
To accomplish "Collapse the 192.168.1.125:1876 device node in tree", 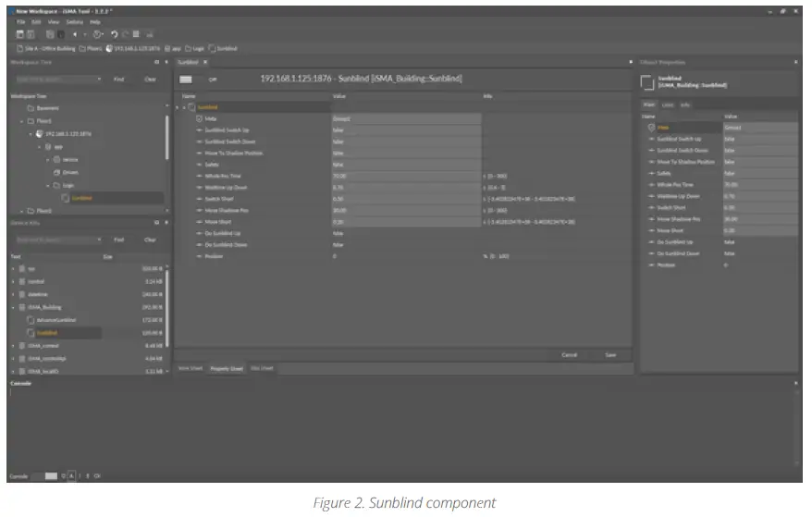I will (31, 134).
